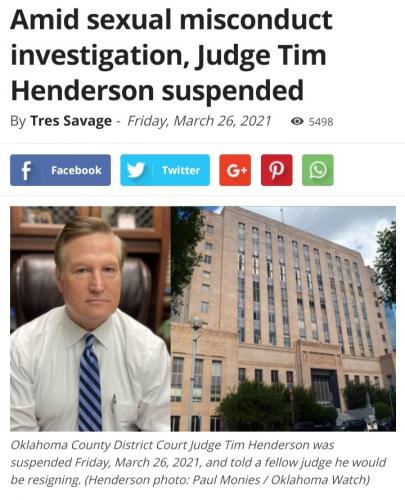Click the article headline about Judge Henderson

(171, 55)
